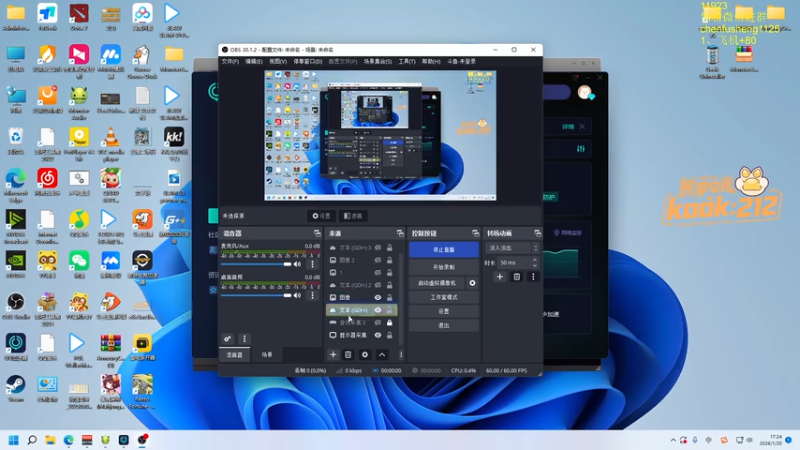Open the 编辑(E) menu
This screenshot has width=800, height=450.
254,61
